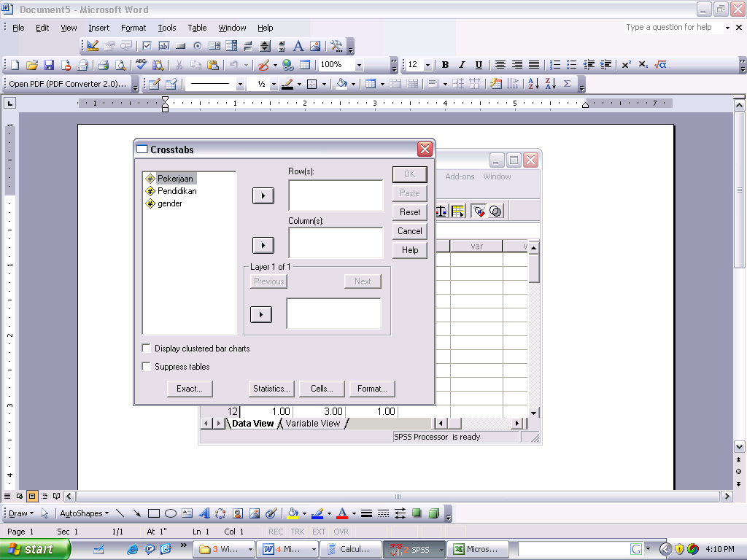Viewport: 747px width, 560px height.
Task: Open the Tools menu
Action: click(x=167, y=28)
